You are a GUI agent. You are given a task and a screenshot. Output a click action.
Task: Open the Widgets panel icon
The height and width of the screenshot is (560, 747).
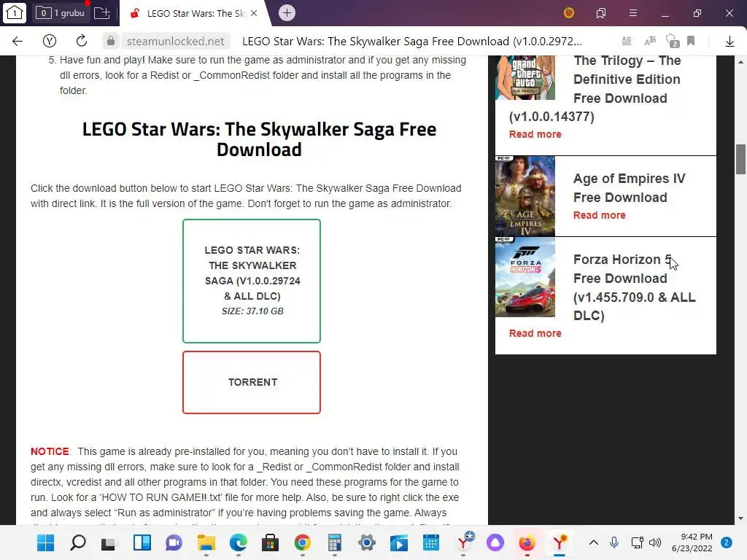tap(142, 542)
